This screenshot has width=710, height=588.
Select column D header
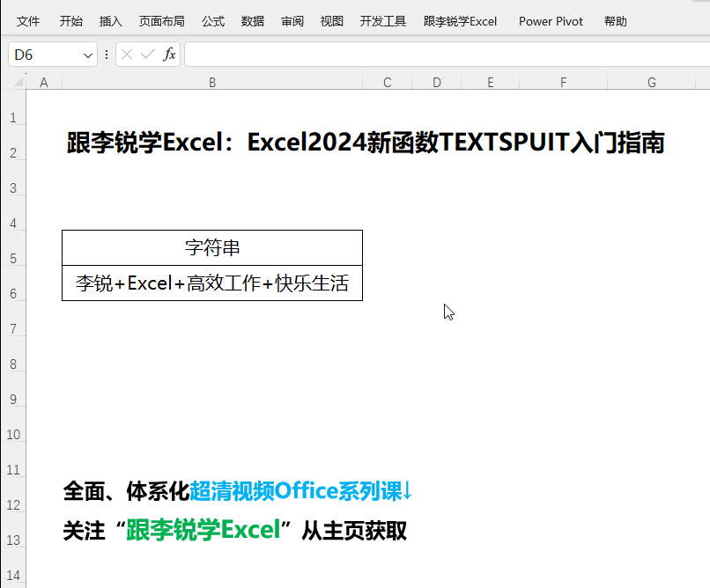click(437, 83)
